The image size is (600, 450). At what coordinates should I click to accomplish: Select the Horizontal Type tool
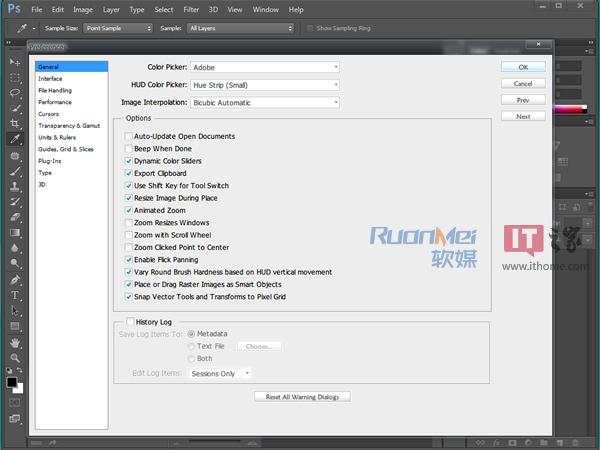pos(15,295)
